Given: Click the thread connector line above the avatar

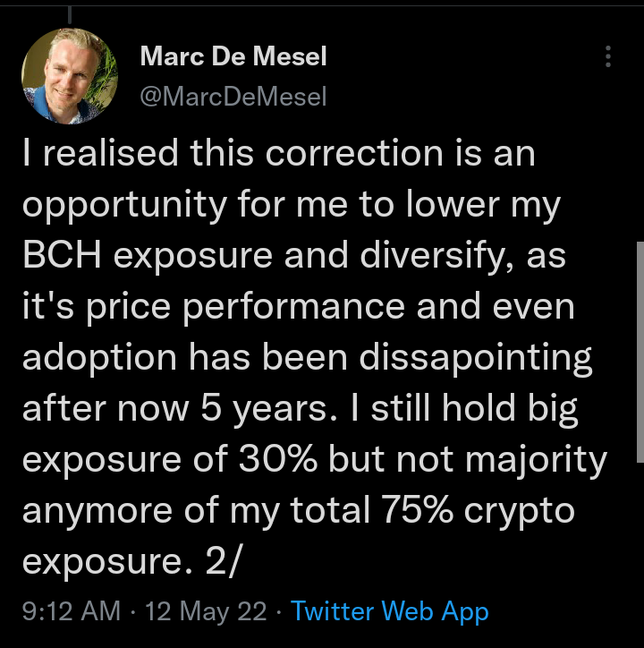Looking at the screenshot, I should pyautogui.click(x=70, y=15).
